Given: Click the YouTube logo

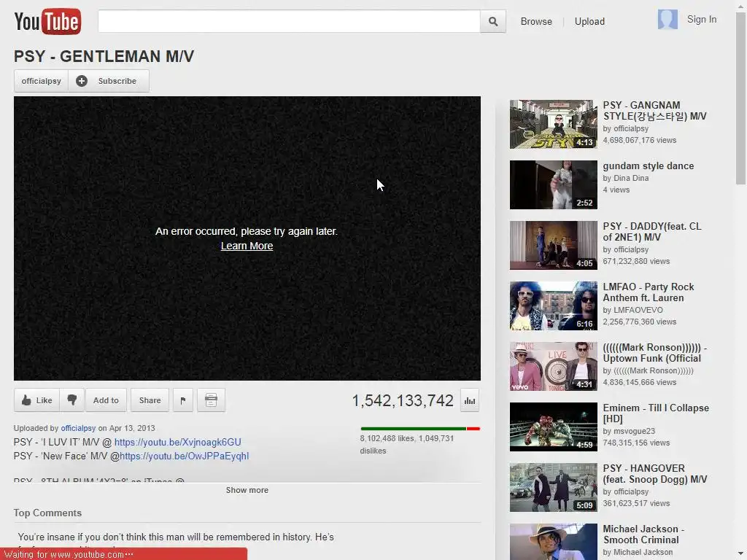Looking at the screenshot, I should point(47,21).
